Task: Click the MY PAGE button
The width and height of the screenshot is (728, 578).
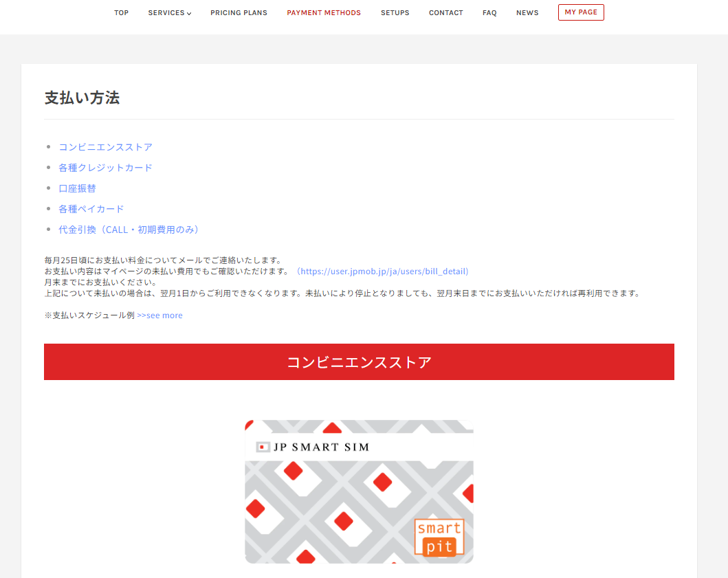Action: [581, 12]
